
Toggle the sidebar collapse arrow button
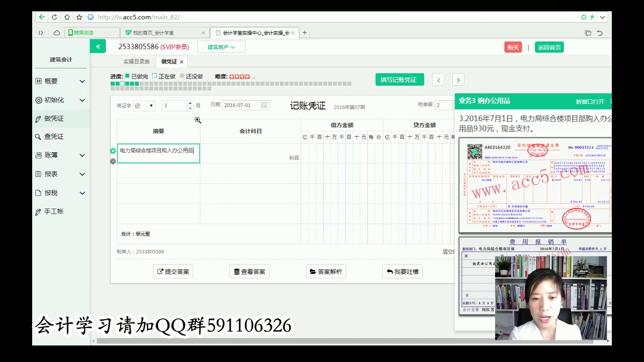[98, 46]
